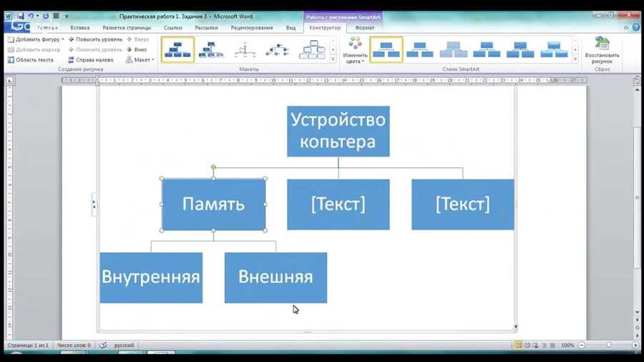Select the Устройство кольтера top shape
The height and width of the screenshot is (362, 644).
338,132
